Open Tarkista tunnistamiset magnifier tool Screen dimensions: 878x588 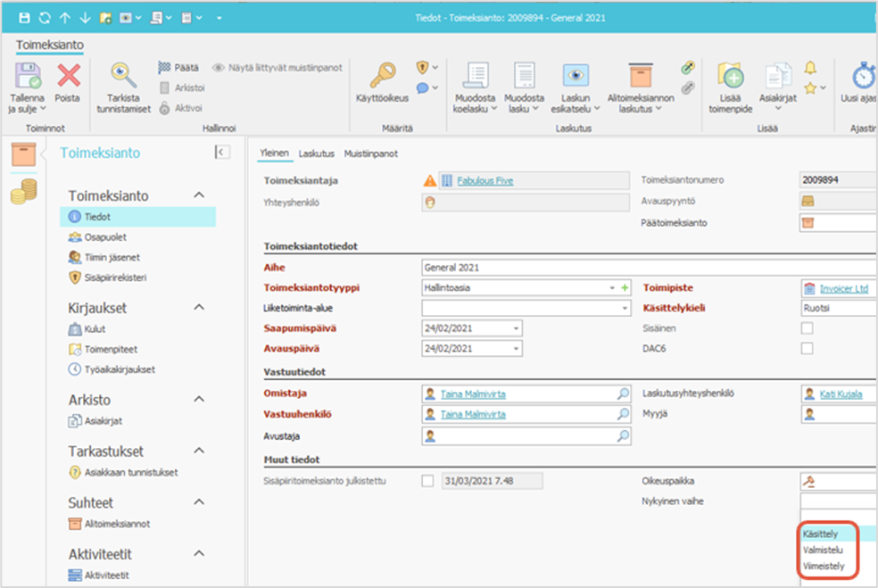point(124,77)
